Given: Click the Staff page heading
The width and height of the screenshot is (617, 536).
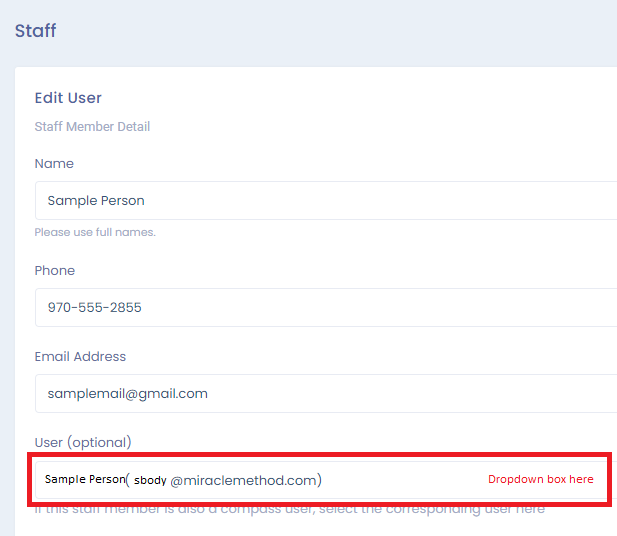Looking at the screenshot, I should [35, 31].
